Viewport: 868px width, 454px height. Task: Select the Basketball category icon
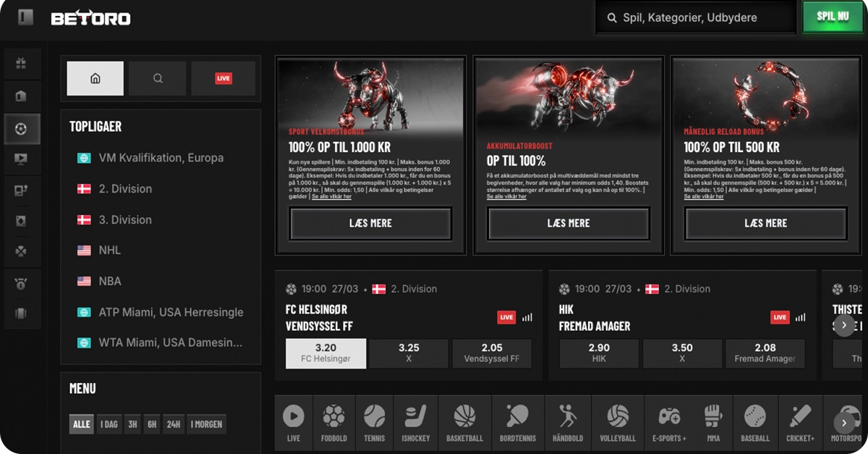[464, 424]
